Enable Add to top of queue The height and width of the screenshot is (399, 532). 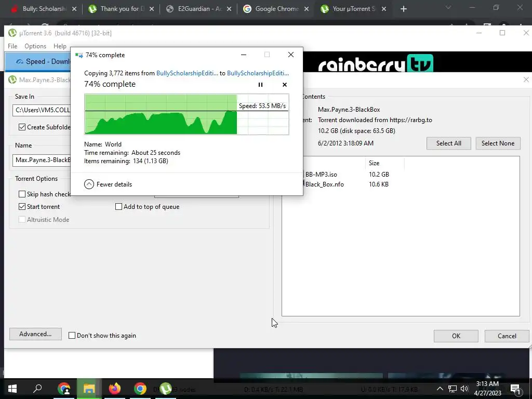(119, 207)
